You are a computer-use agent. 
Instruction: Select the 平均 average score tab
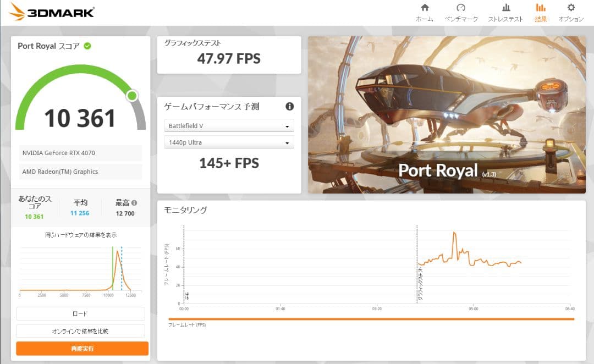pyautogui.click(x=80, y=207)
